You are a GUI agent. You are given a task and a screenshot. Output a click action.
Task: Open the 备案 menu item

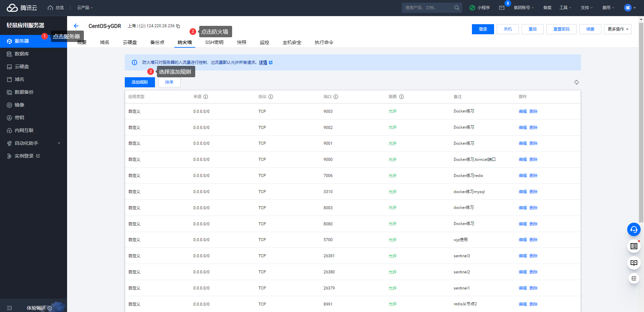547,8
